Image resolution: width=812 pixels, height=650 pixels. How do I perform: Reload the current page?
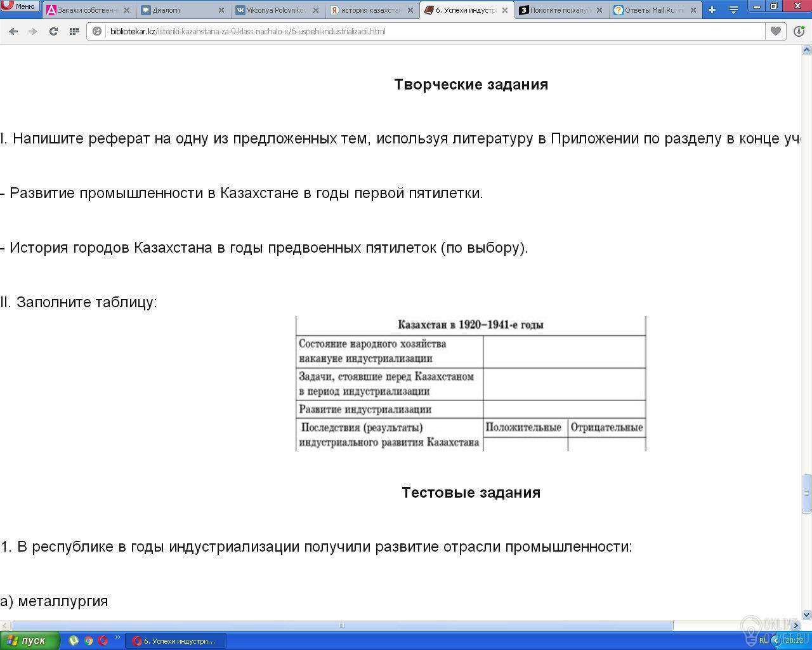(53, 31)
